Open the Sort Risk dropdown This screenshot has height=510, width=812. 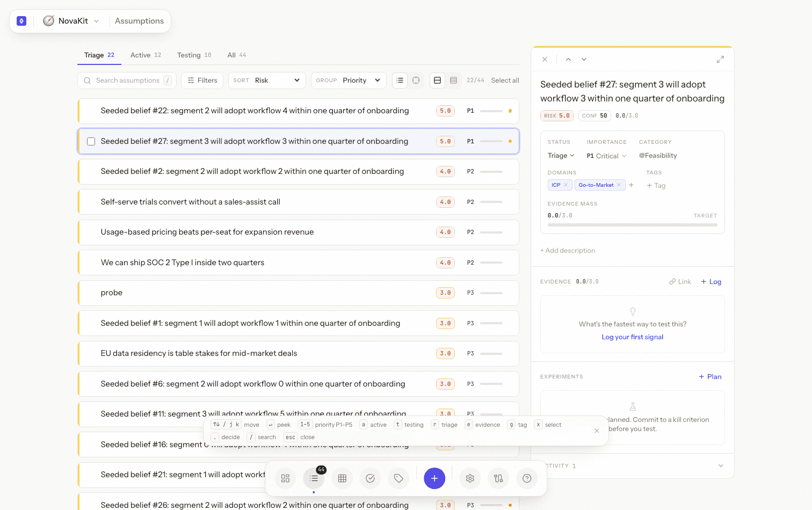pos(267,81)
